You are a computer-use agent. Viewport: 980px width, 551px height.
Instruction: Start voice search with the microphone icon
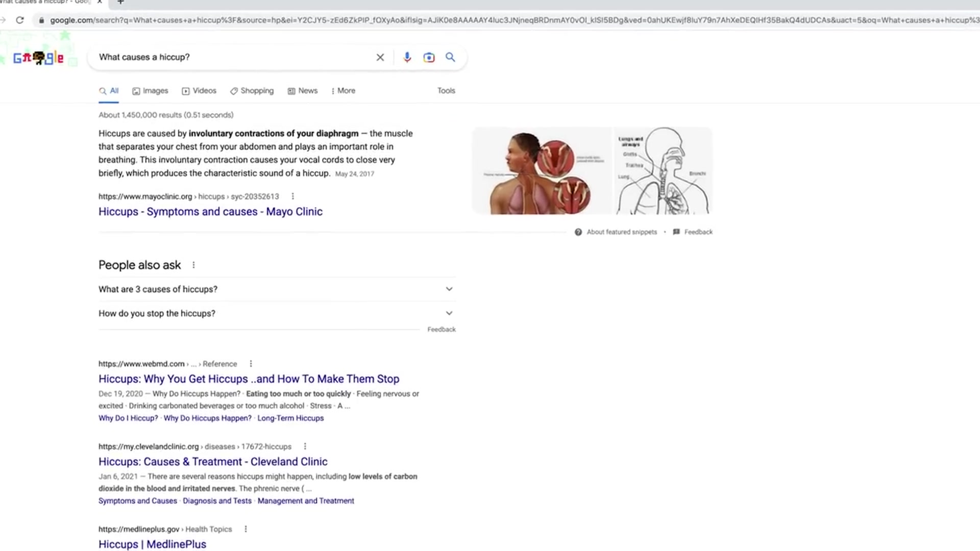pos(407,57)
